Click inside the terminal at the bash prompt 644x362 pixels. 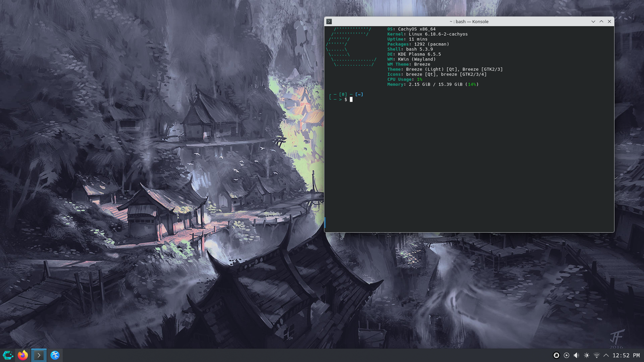click(x=352, y=99)
